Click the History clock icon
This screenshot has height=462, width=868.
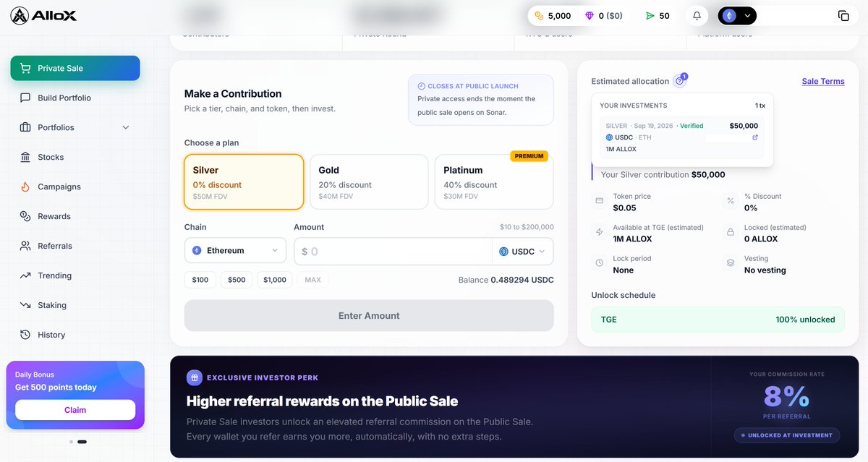pyautogui.click(x=25, y=335)
